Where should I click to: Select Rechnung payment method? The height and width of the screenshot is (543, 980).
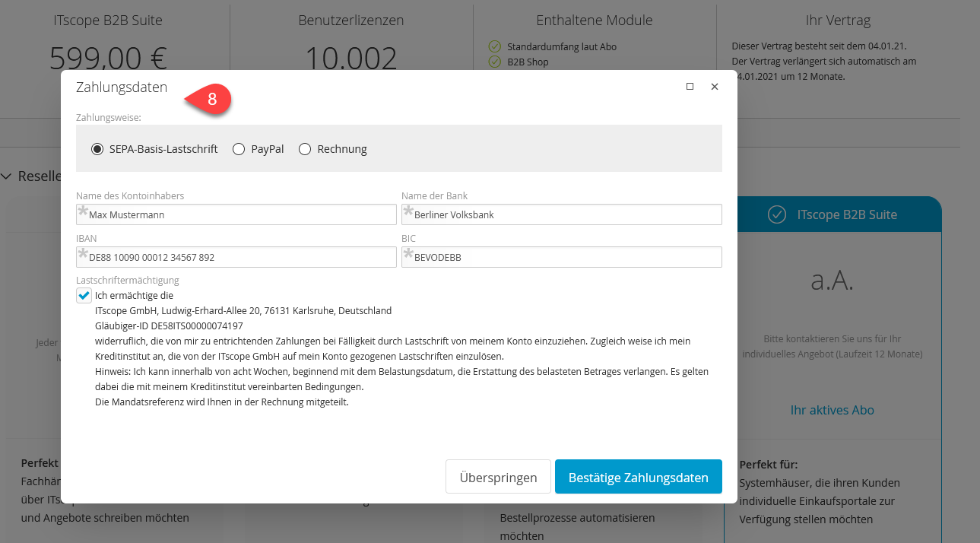pyautogui.click(x=305, y=149)
